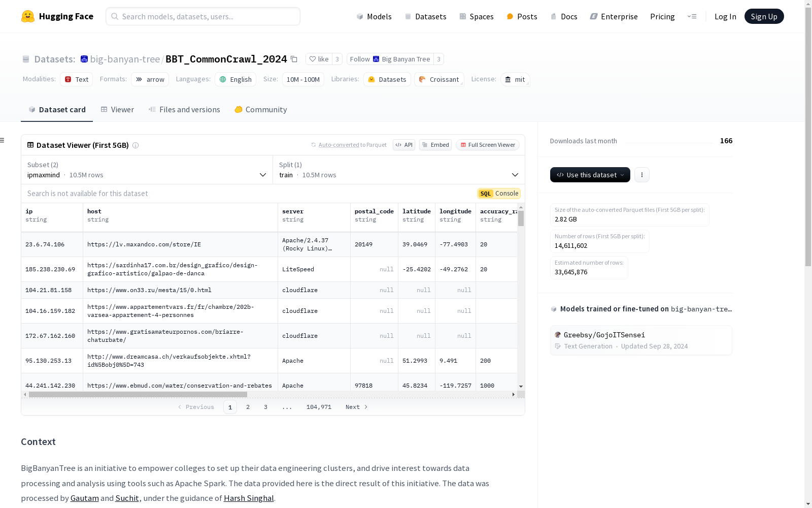This screenshot has width=812, height=508.
Task: Click the arrow format tag
Action: 150,79
